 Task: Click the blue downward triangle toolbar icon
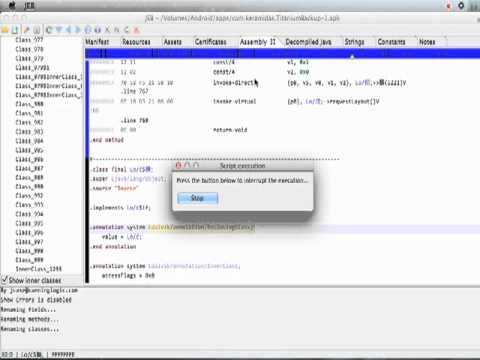[59, 30]
